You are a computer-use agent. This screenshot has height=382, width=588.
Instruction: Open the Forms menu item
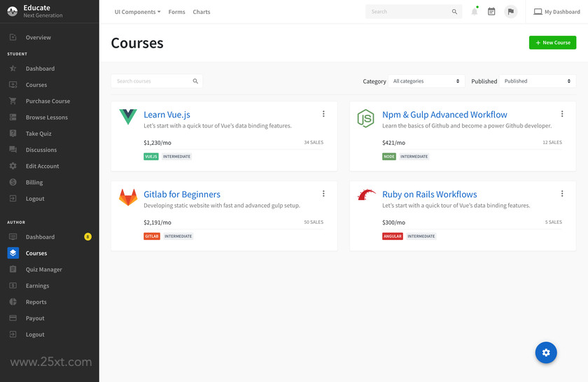coord(176,12)
